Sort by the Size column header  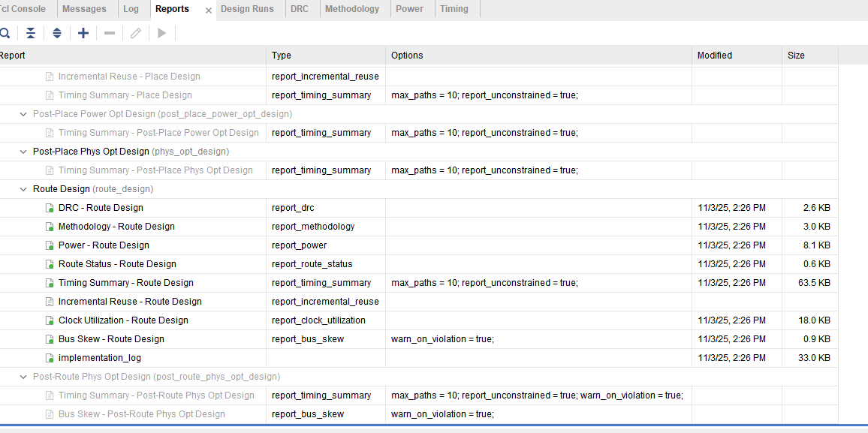[x=810, y=56]
